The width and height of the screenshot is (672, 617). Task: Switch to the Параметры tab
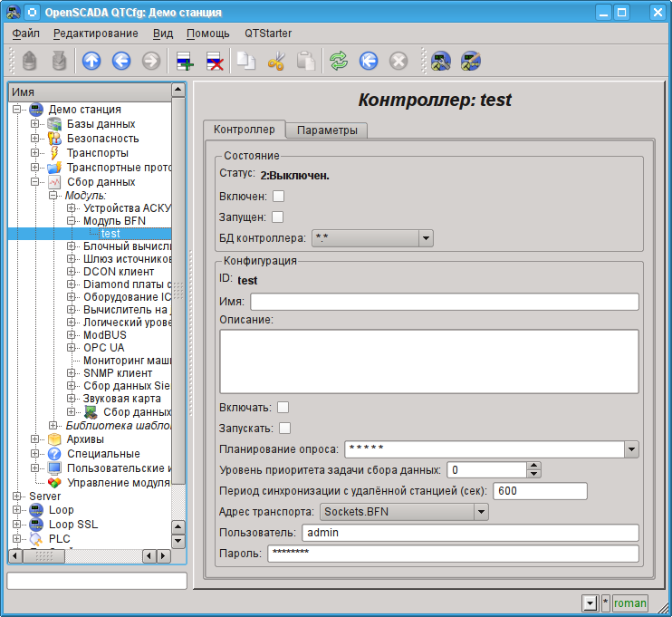[x=327, y=130]
